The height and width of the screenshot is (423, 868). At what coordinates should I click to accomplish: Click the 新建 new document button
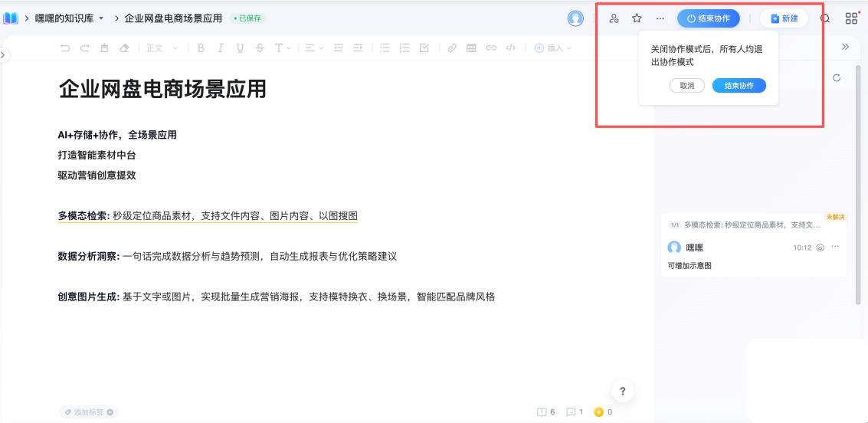tap(784, 18)
